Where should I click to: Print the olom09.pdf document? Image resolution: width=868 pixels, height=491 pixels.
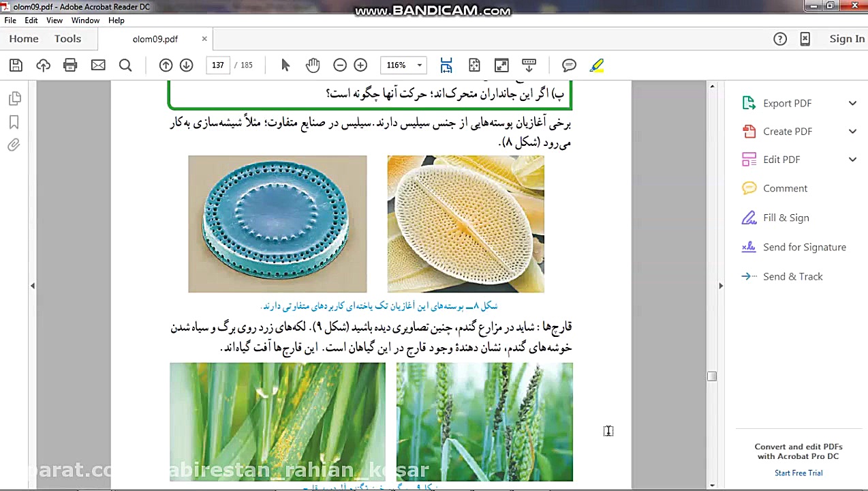tap(70, 65)
